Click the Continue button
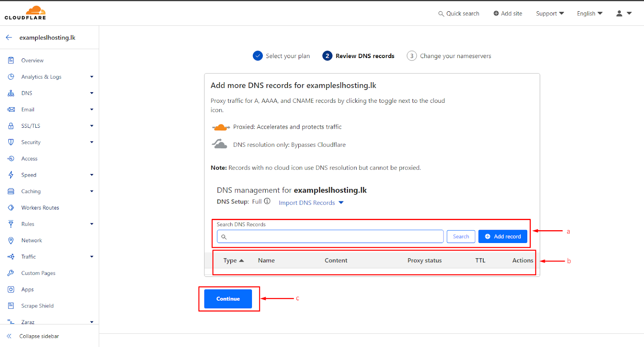This screenshot has width=644, height=347. (228, 299)
